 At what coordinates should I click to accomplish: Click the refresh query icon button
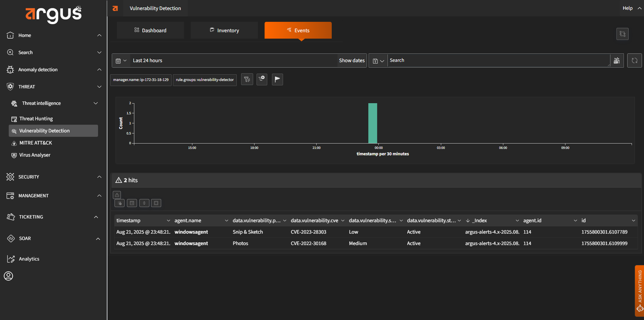[634, 60]
